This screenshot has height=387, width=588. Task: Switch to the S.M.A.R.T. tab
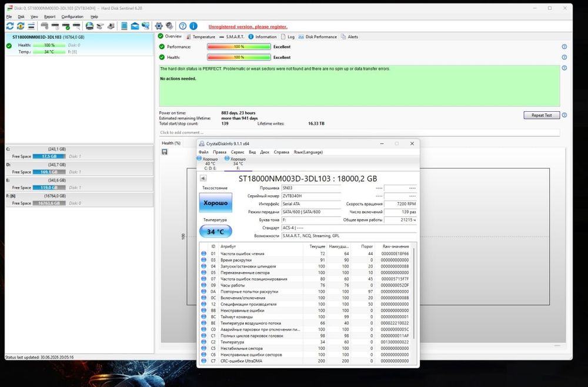(x=231, y=36)
